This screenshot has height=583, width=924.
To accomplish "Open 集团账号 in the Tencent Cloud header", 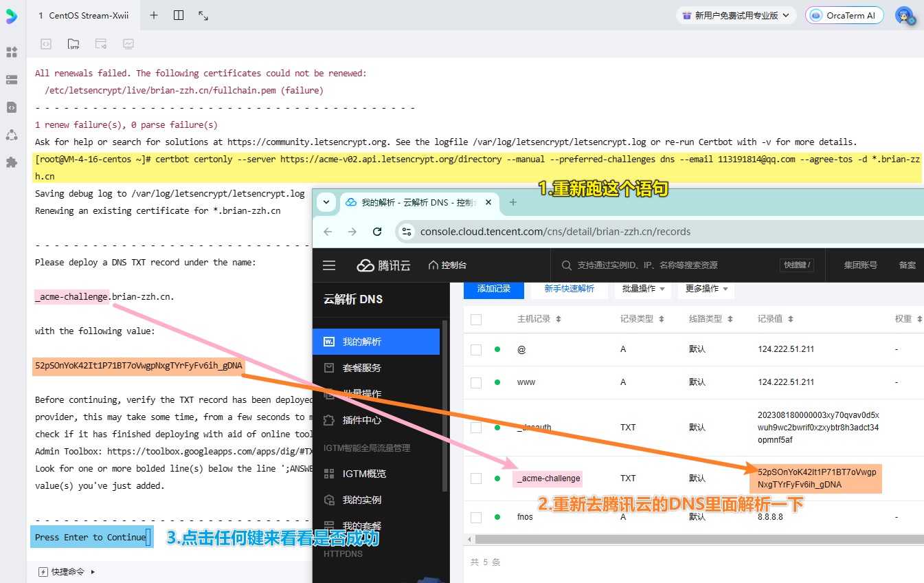I will (861, 265).
